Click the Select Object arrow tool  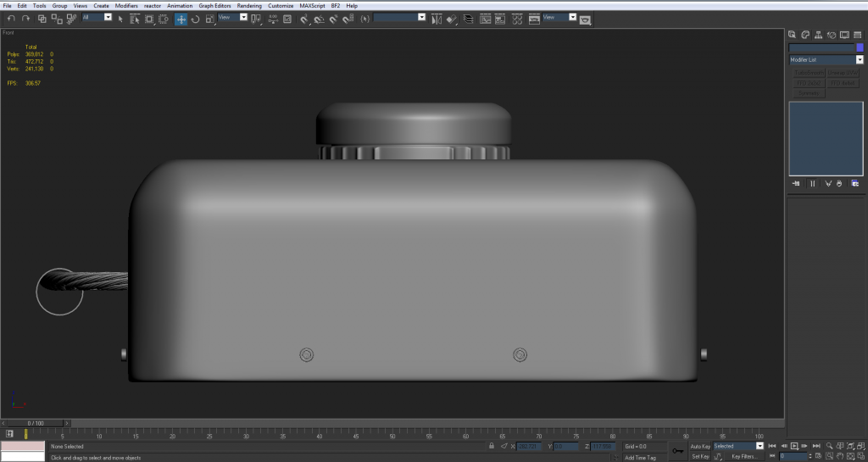[120, 19]
